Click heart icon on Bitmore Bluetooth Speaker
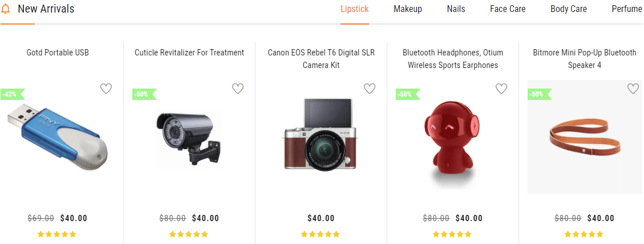The image size is (644, 244). 633,89
